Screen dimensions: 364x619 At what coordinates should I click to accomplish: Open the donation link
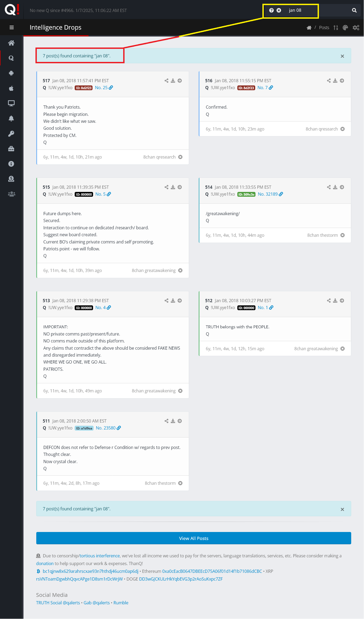45,563
